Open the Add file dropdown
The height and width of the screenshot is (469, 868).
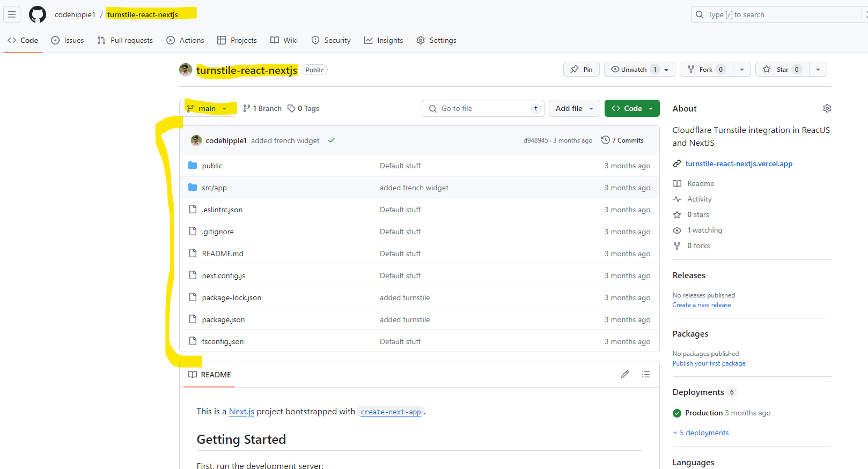pos(574,108)
